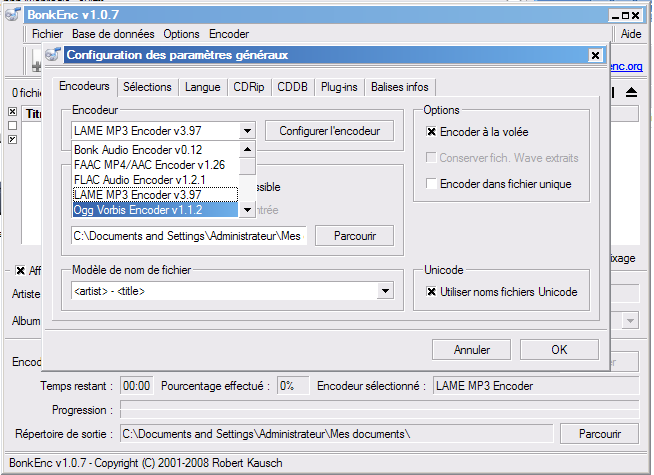This screenshot has width=654, height=475.
Task: Click the <artist> - <title> pattern field
Action: click(x=224, y=291)
